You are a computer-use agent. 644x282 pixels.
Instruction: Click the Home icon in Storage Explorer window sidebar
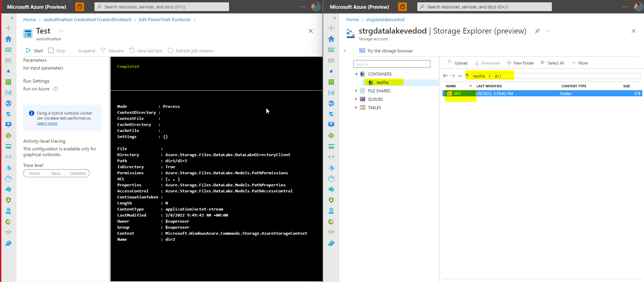click(x=331, y=39)
